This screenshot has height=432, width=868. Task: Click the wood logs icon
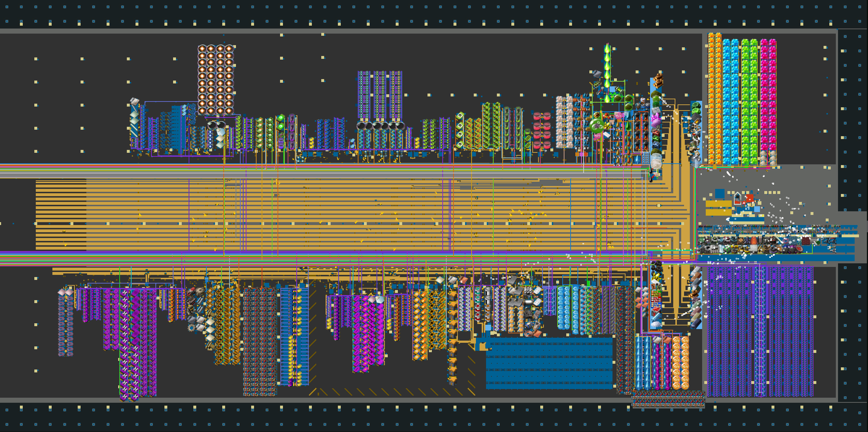(x=658, y=81)
